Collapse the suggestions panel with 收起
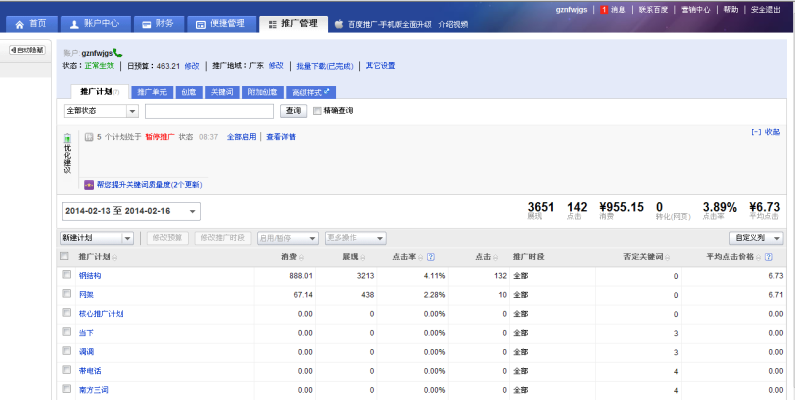 tap(765, 131)
